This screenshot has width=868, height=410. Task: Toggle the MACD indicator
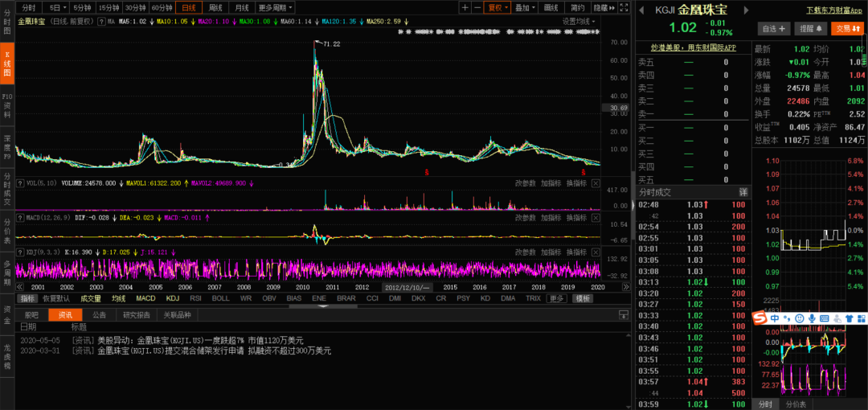point(145,298)
